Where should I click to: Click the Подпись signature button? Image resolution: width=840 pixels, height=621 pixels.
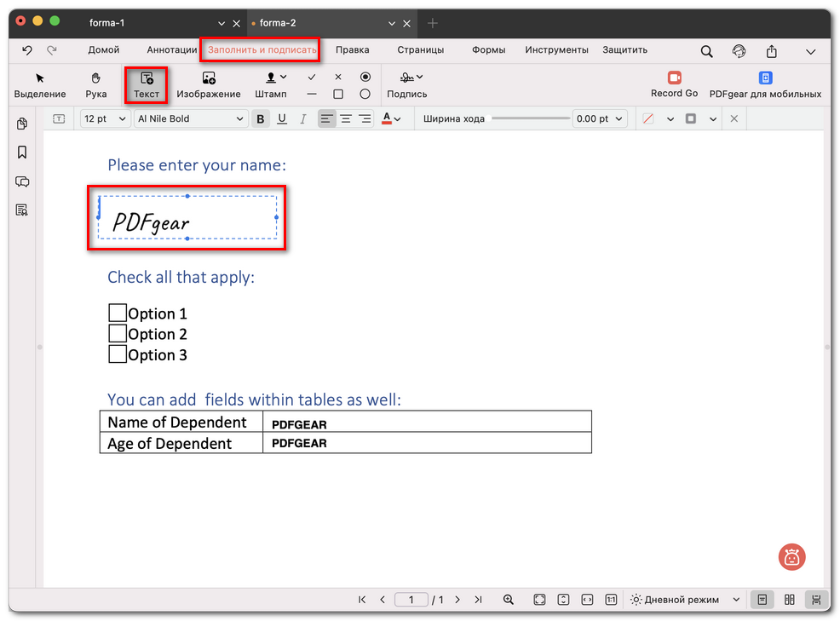(x=406, y=84)
